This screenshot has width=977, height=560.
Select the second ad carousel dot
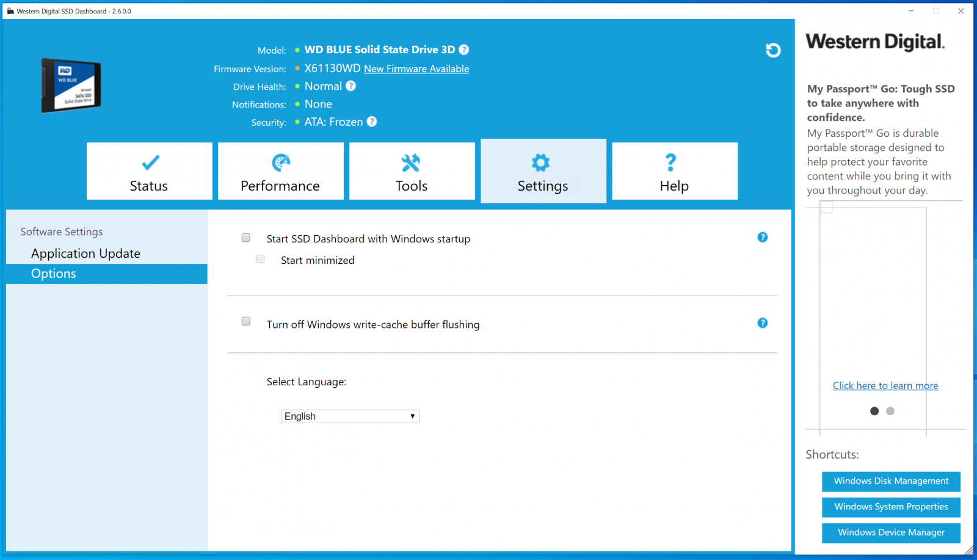(x=890, y=411)
